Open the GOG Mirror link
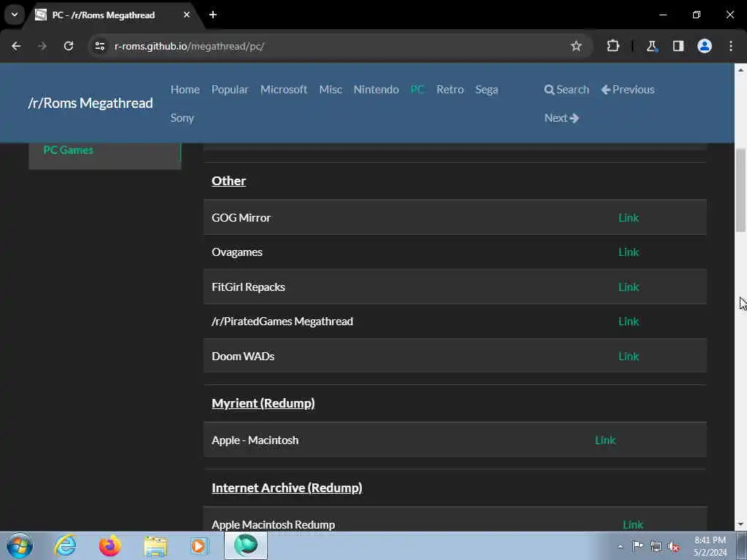Viewport: 747px width, 560px height. pos(628,217)
